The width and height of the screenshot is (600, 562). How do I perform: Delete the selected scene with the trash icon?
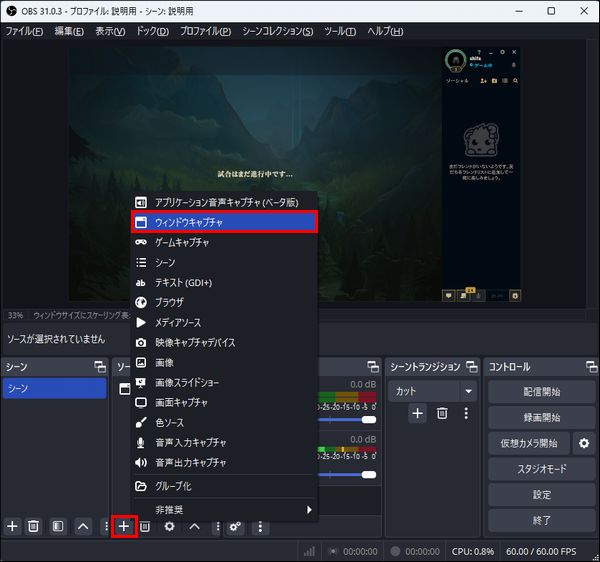tap(33, 526)
